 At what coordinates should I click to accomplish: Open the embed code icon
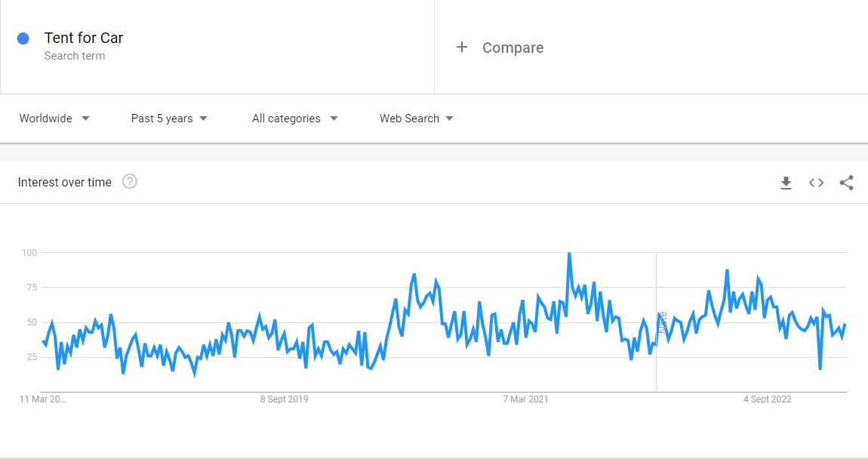[816, 183]
